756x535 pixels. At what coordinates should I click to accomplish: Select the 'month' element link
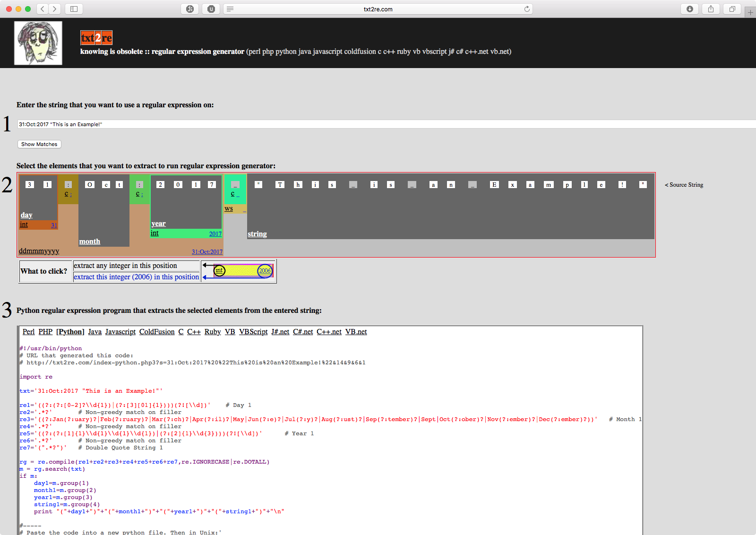pos(90,242)
